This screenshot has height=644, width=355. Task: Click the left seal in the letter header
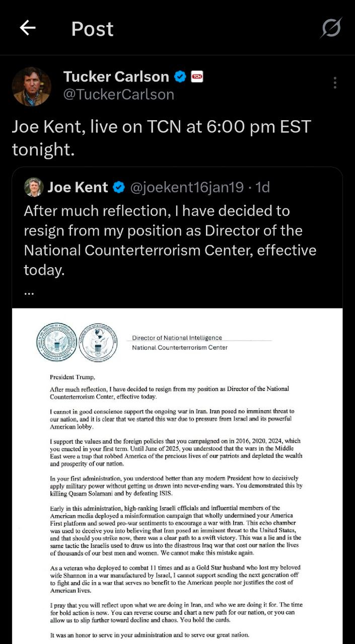pyautogui.click(x=56, y=342)
